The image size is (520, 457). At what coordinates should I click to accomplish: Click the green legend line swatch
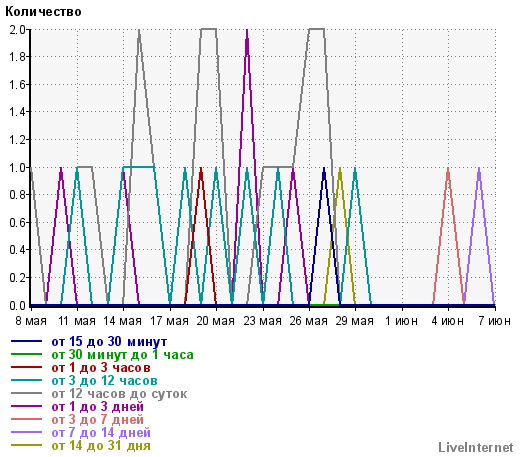(26, 354)
